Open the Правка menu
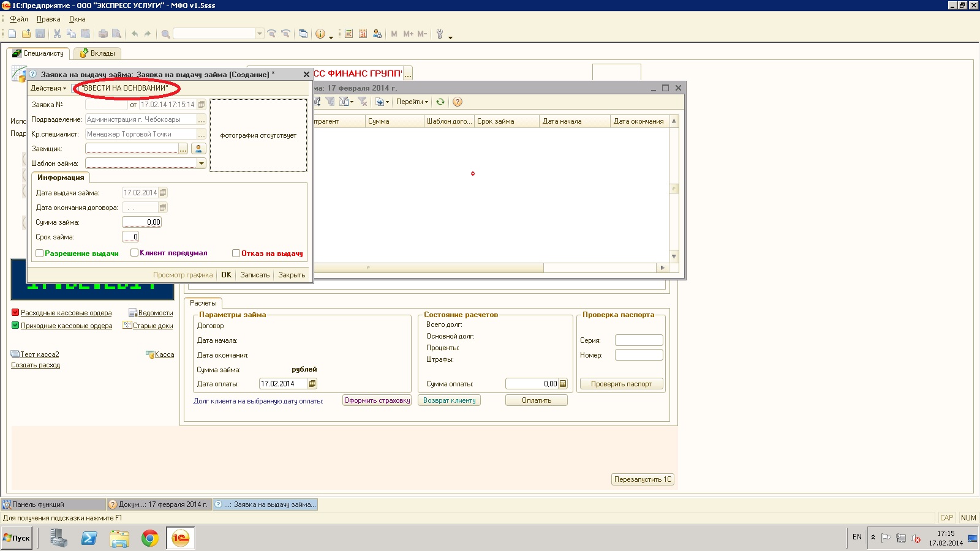This screenshot has width=980, height=551. click(x=48, y=19)
